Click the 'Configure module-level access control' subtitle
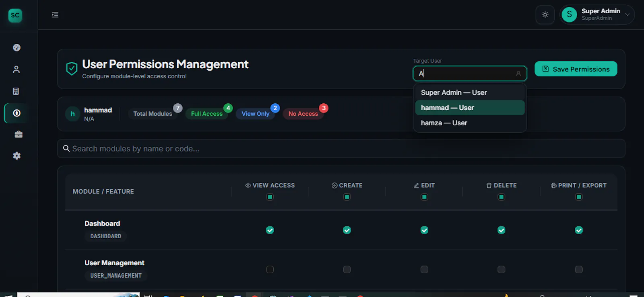 pos(134,76)
